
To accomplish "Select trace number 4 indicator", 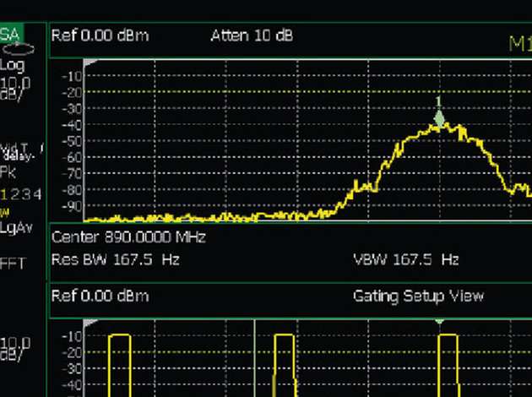I will coord(38,194).
